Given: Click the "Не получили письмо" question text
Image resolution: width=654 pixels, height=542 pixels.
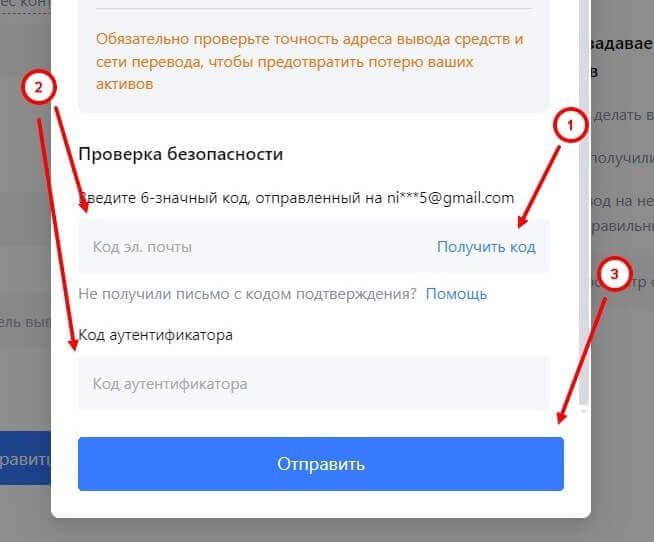Looking at the screenshot, I should coord(247,294).
